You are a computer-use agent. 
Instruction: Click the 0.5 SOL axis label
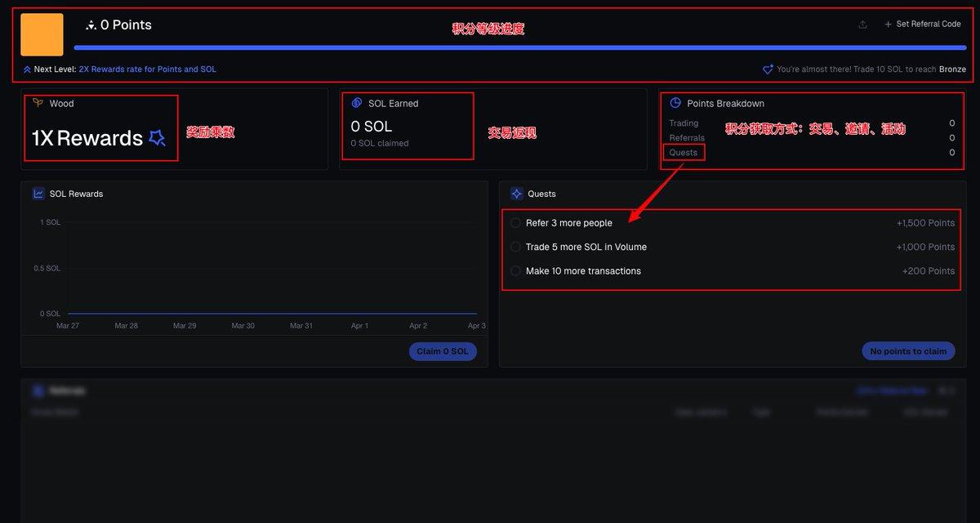tap(48, 268)
